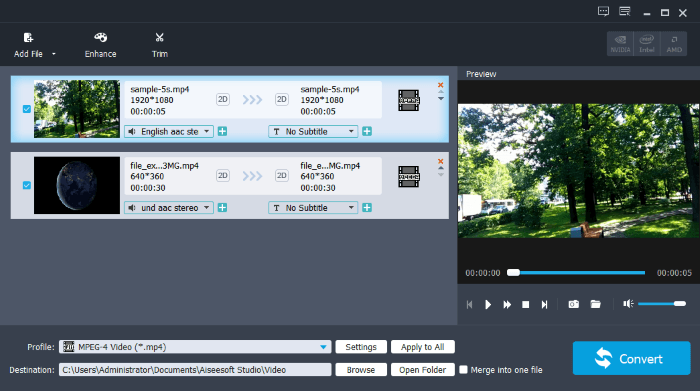Open format film icon for sample-5s.mp4

click(x=408, y=100)
